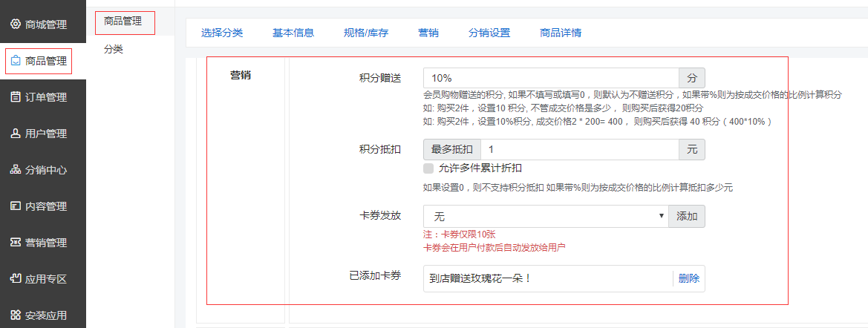Click the 营销管理 ticket icon
868x328 pixels.
point(16,243)
